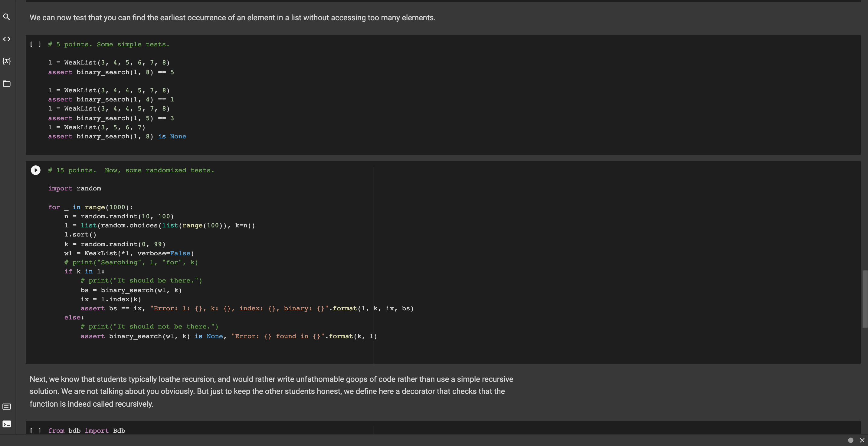Open the code snippets panel
This screenshot has height=446, width=868.
pyautogui.click(x=6, y=39)
